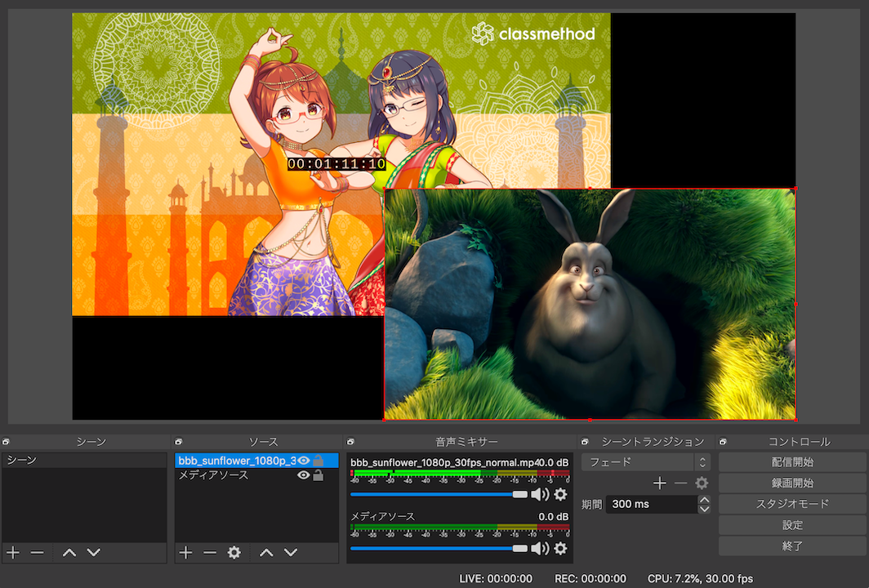
Task: Open source properties with the ソース panel gear
Action: pyautogui.click(x=234, y=553)
